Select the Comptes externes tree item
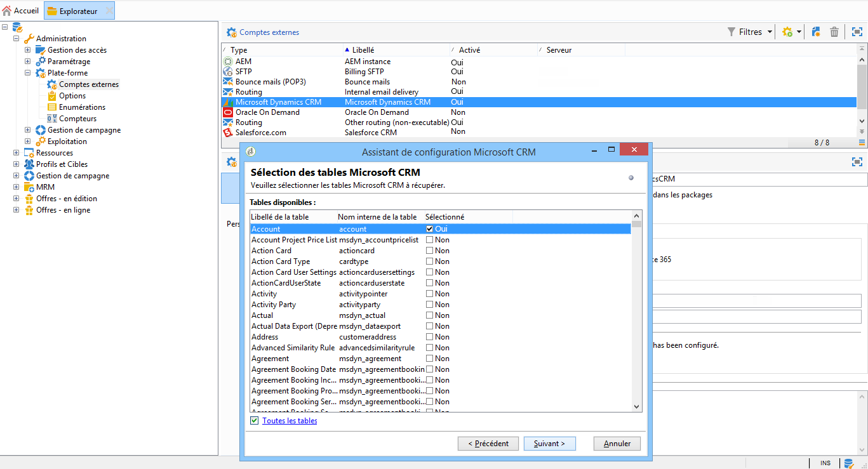The image size is (868, 469). (x=89, y=84)
